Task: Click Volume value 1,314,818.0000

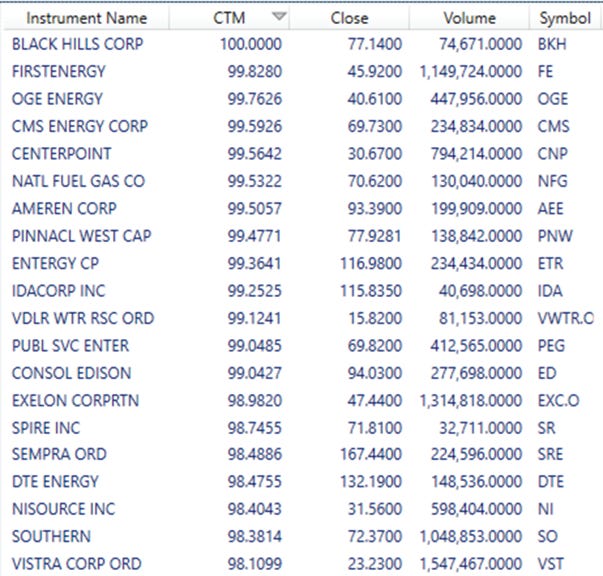Action: pyautogui.click(x=471, y=401)
